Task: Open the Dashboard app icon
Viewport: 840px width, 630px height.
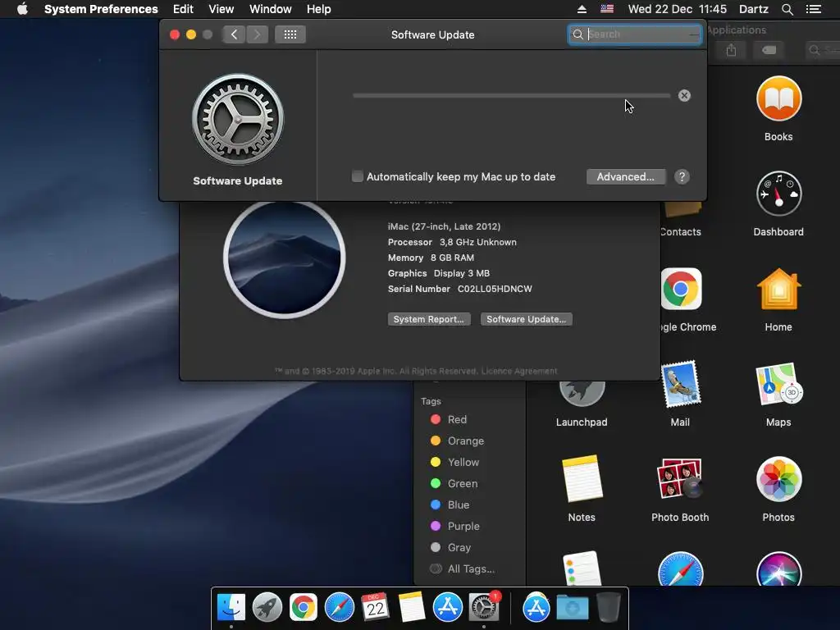Action: tap(778, 194)
